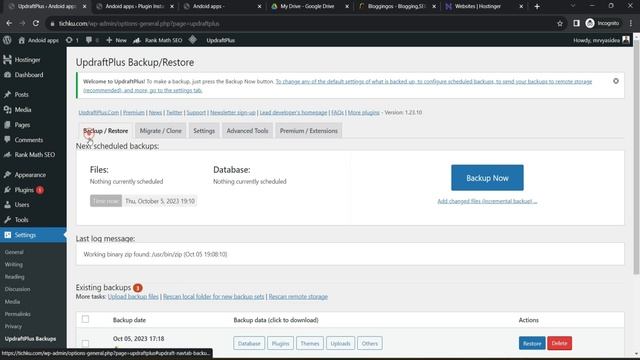Download the Database backup data
This screenshot has height=360, width=640.
pos(249,343)
